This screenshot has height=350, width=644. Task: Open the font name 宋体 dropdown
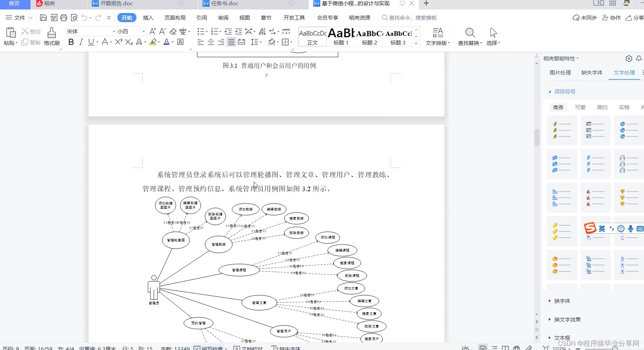114,31
